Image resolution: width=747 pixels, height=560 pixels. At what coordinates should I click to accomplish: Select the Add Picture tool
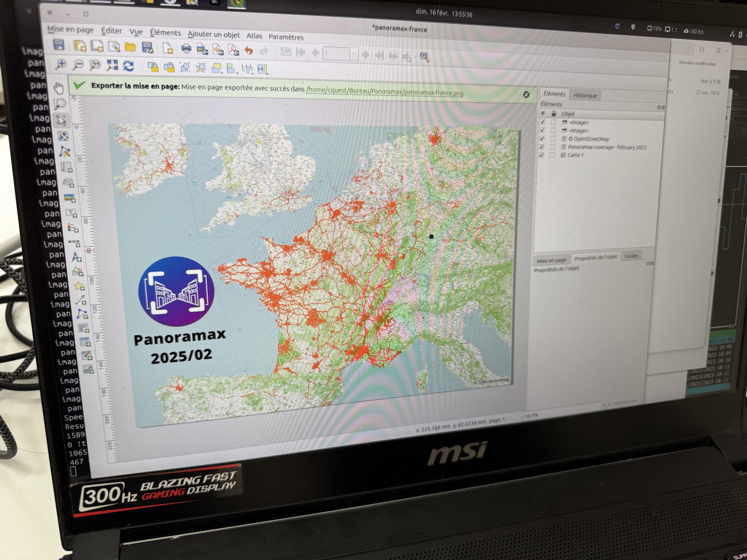70,198
